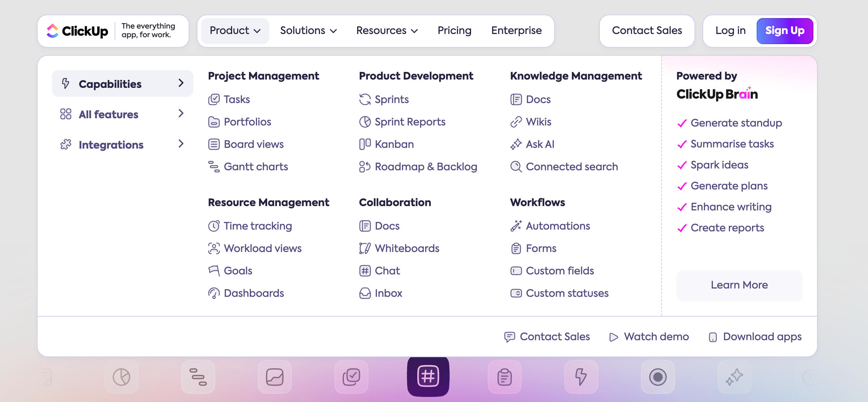Expand the Solutions dropdown
Viewport: 868px width, 402px height.
308,31
